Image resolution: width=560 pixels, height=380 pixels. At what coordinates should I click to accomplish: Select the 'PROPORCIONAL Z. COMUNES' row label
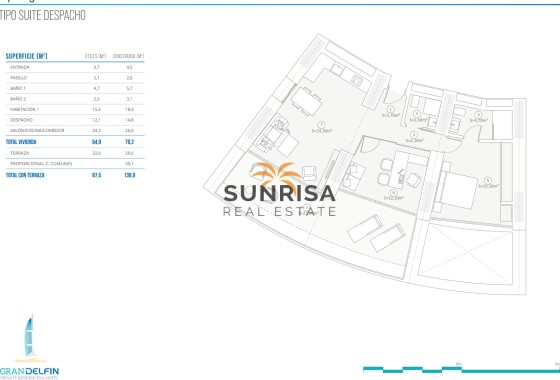pyautogui.click(x=41, y=164)
